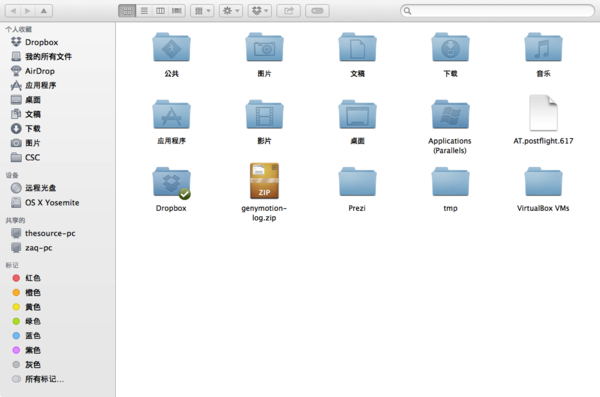Go forward with the right arrow button

[28, 11]
